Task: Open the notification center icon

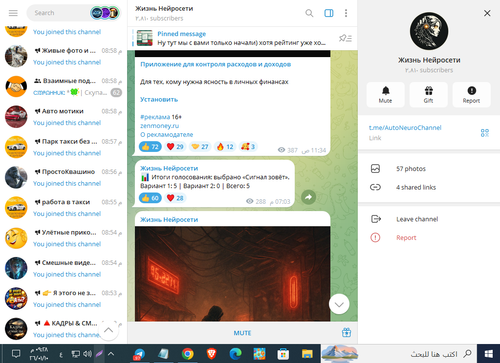Action: click(16, 354)
